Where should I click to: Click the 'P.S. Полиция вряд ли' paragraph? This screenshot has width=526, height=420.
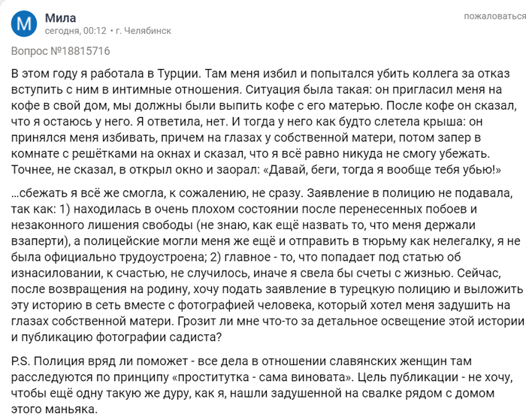click(x=255, y=381)
